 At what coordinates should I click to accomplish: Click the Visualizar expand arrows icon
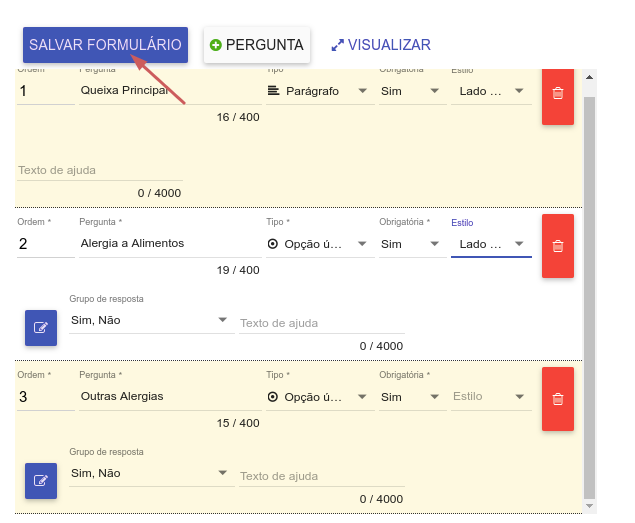pos(337,45)
